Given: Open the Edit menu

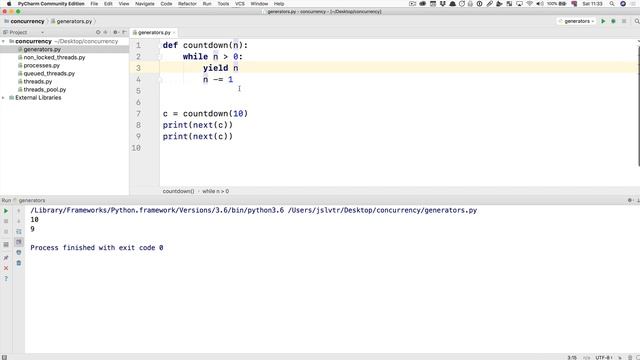Looking at the screenshot, I should (x=108, y=4).
